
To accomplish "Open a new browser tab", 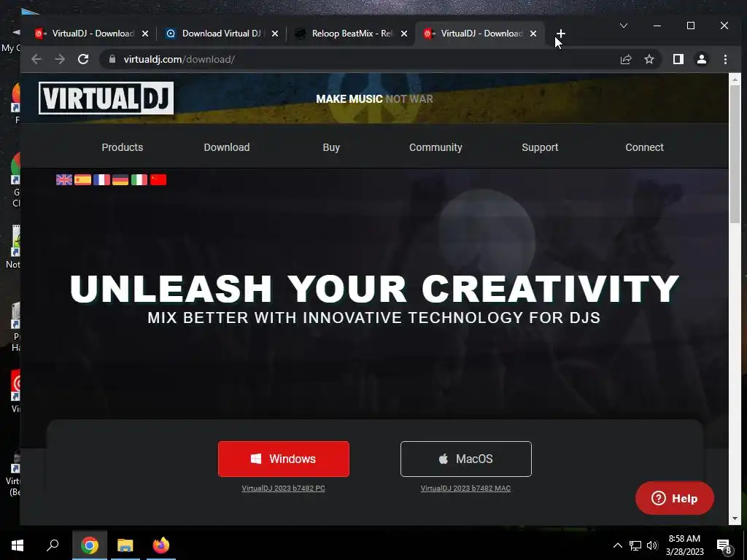I will (x=561, y=34).
